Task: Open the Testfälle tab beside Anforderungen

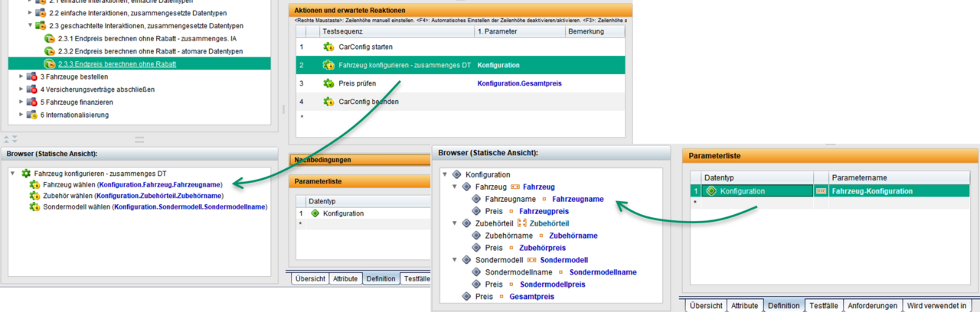Action: tap(823, 305)
